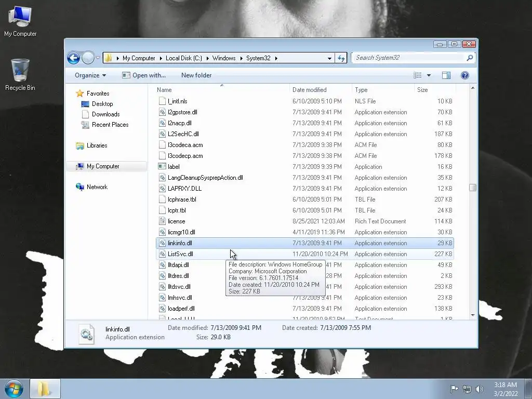Open Libraries in the navigation pane
Image resolution: width=532 pixels, height=399 pixels.
97,145
